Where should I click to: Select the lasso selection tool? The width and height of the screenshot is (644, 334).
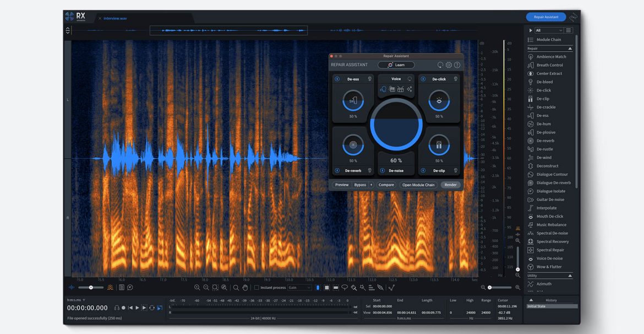345,288
